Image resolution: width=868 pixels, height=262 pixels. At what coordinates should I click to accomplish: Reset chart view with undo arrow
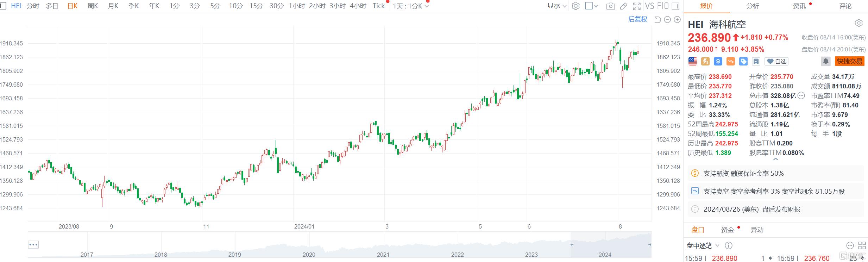(x=657, y=20)
